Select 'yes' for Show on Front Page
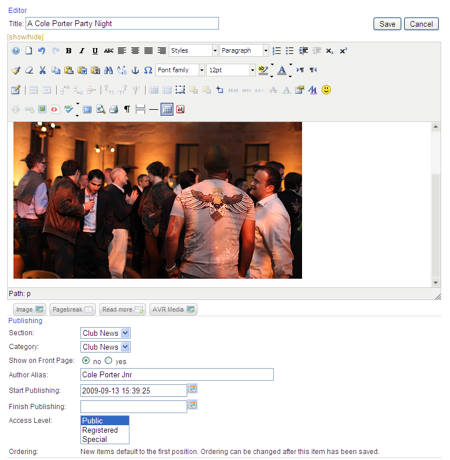 (x=108, y=360)
